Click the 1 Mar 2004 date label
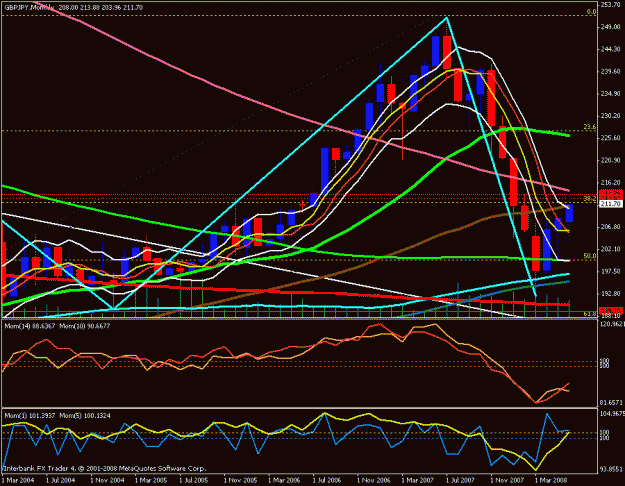625x486 pixels. click(18, 480)
